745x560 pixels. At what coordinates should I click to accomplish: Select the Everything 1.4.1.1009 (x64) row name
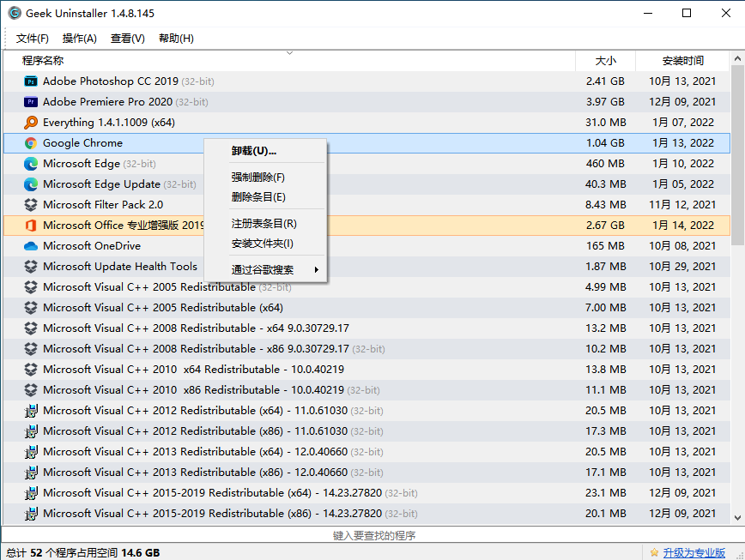pyautogui.click(x=109, y=123)
